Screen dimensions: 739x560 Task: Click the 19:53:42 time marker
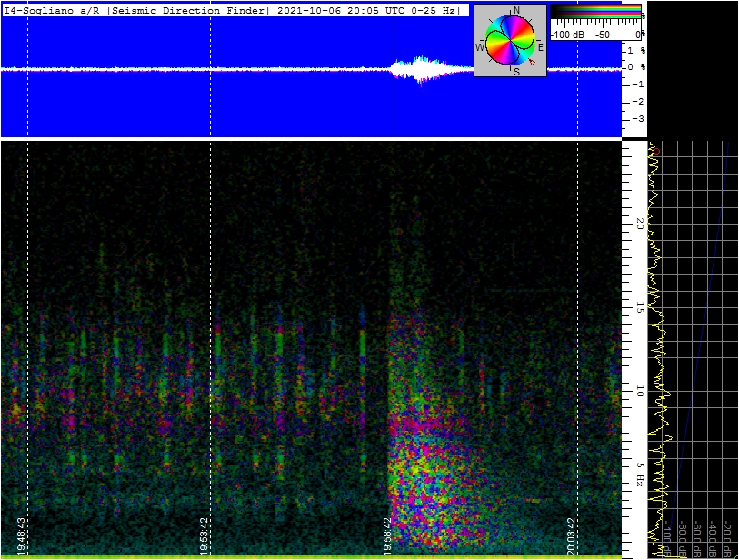[x=205, y=536]
